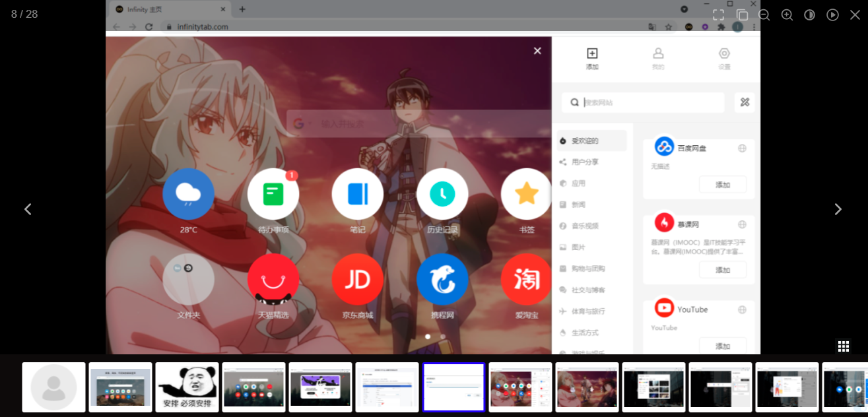This screenshot has height=417, width=868.
Task: Open the second thumbnail in the strip
Action: (x=120, y=387)
